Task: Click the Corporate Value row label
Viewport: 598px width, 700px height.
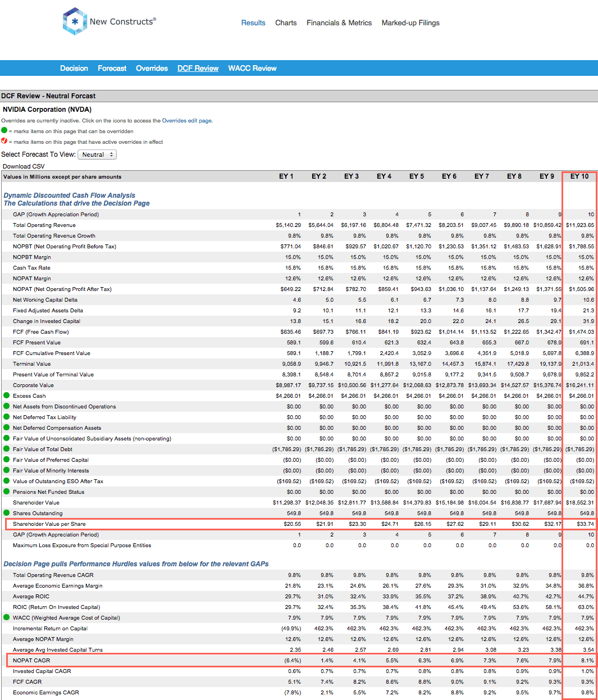Action: tap(33, 385)
